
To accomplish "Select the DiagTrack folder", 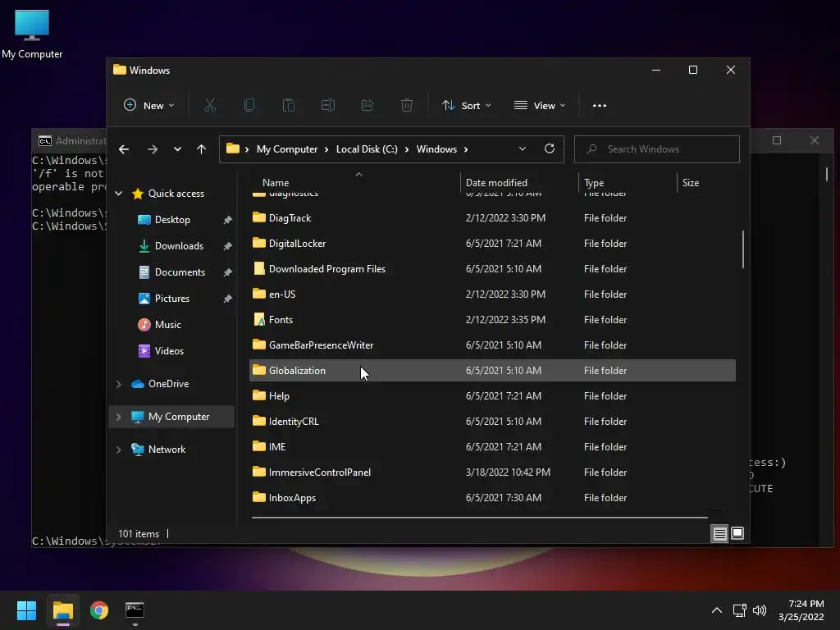I will (x=492, y=218).
